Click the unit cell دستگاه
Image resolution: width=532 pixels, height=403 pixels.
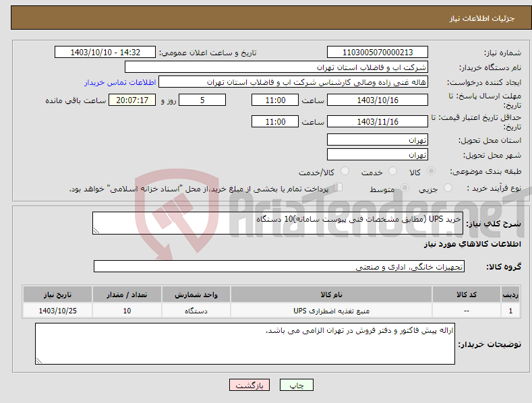[x=196, y=311]
